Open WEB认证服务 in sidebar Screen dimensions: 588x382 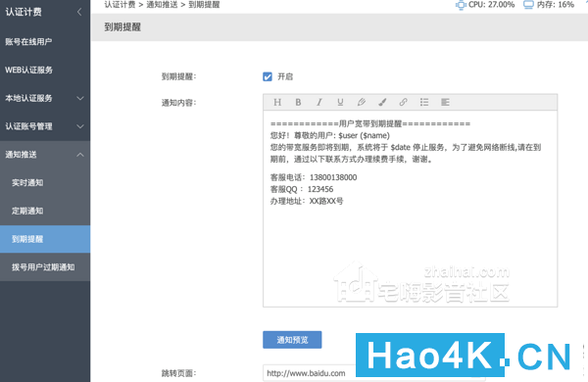45,71
